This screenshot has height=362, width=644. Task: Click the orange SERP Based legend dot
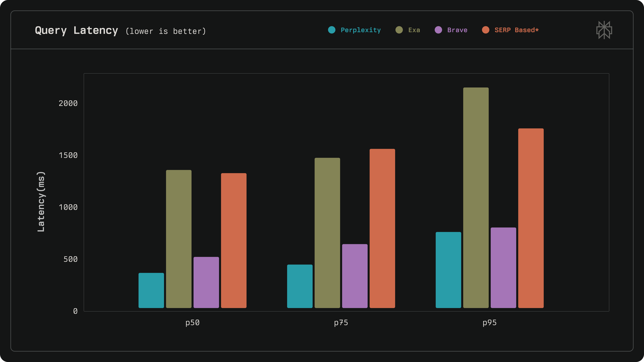pyautogui.click(x=486, y=30)
